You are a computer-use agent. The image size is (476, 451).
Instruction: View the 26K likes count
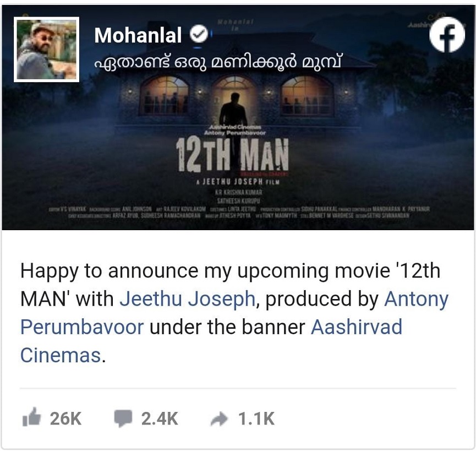(65, 419)
